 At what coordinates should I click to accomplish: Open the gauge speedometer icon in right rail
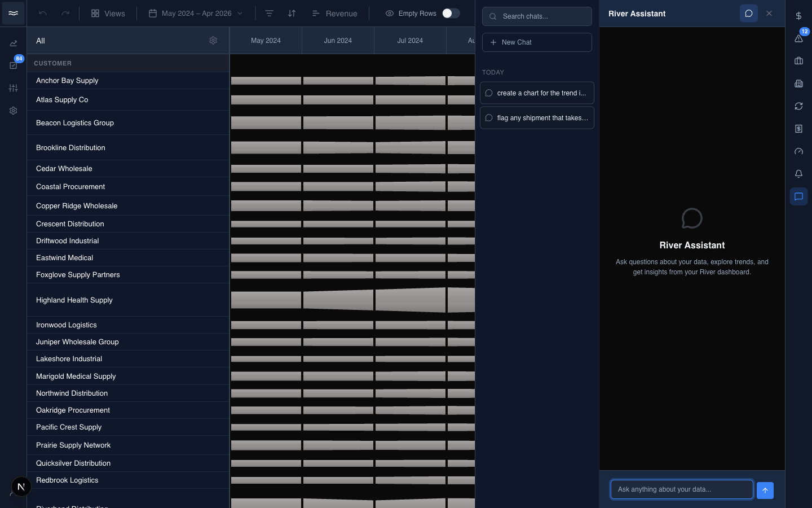pyautogui.click(x=798, y=151)
